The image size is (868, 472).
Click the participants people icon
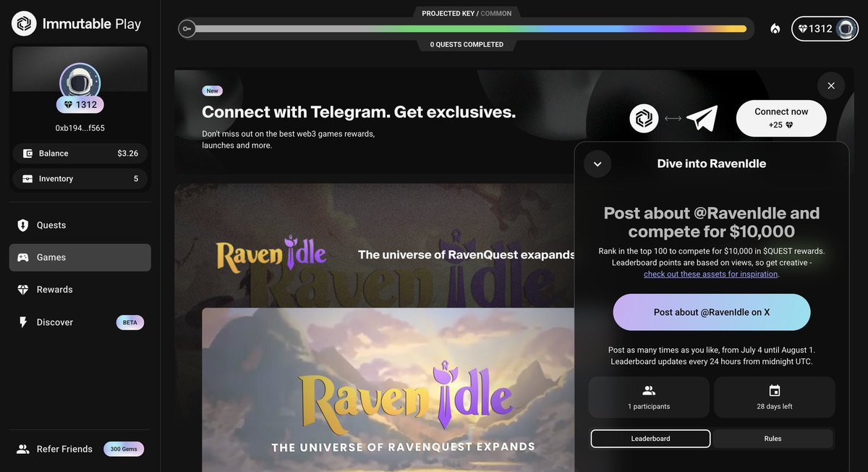[649, 391]
